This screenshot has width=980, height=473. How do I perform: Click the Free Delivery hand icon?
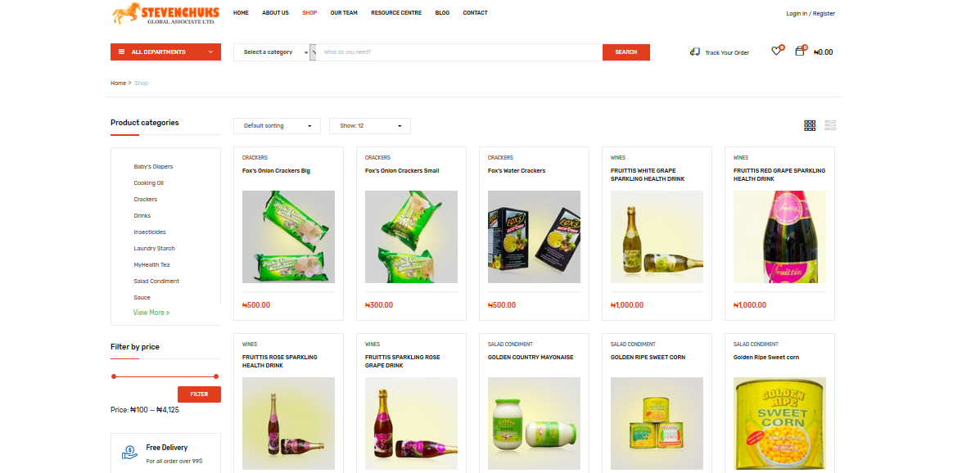coord(129,452)
